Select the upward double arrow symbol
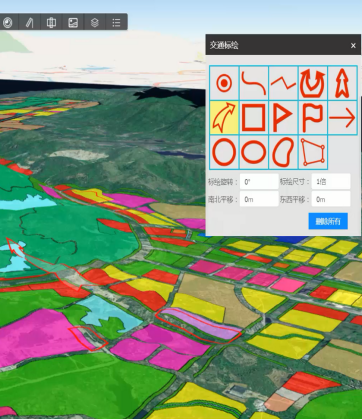 pyautogui.click(x=342, y=83)
